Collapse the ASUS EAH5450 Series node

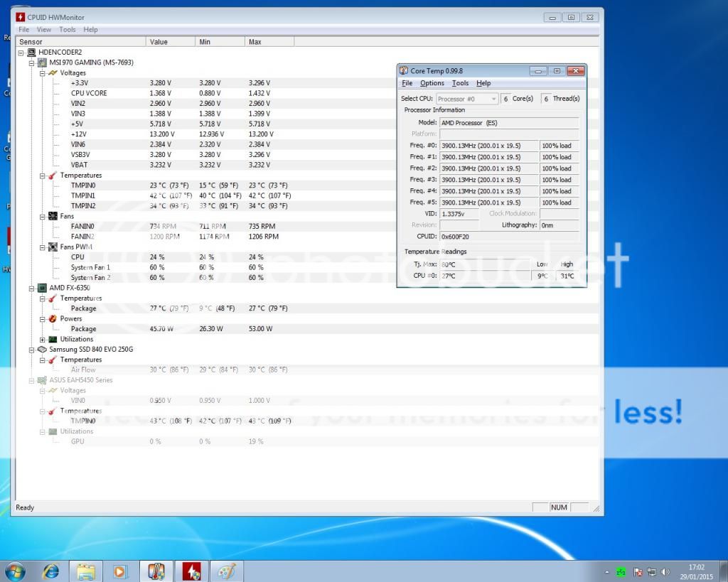31,381
